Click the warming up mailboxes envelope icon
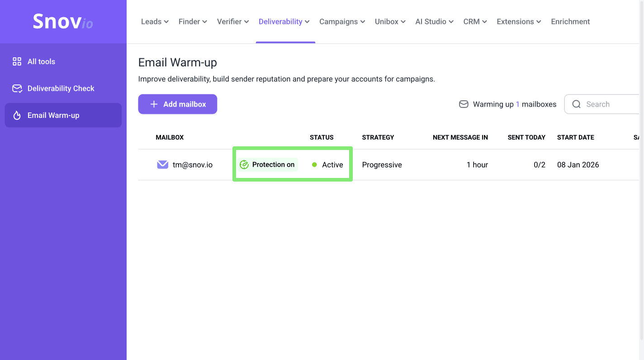644x360 pixels. [464, 104]
